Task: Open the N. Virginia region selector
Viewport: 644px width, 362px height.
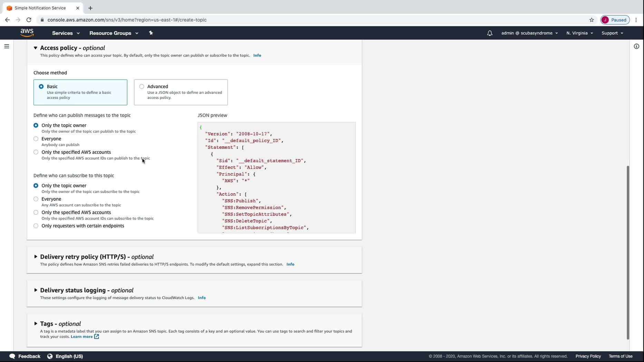Action: point(580,33)
